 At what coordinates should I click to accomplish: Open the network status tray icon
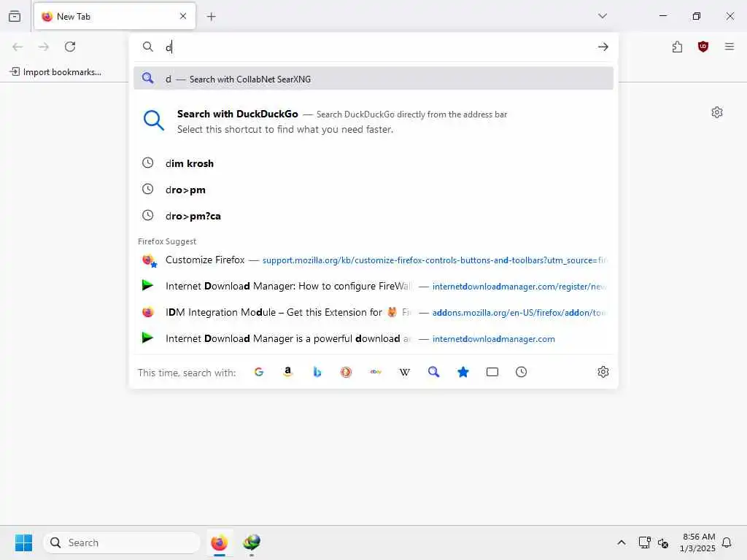(645, 542)
